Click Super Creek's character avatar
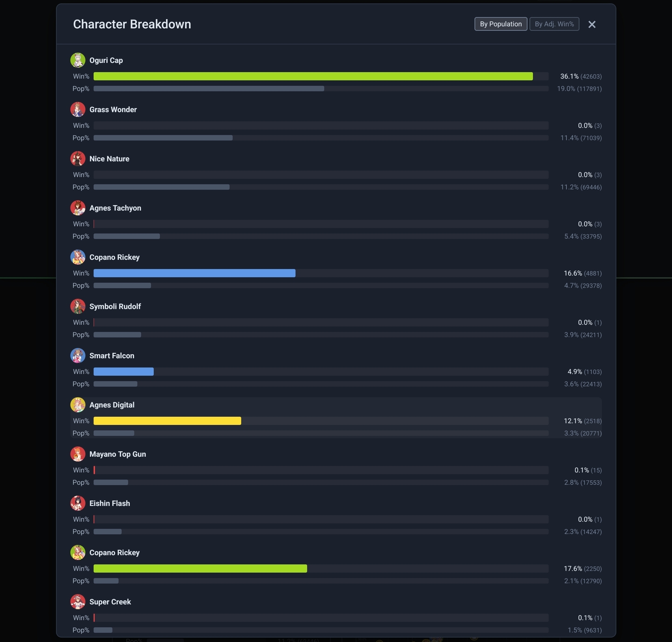This screenshot has height=642, width=672. 78,602
